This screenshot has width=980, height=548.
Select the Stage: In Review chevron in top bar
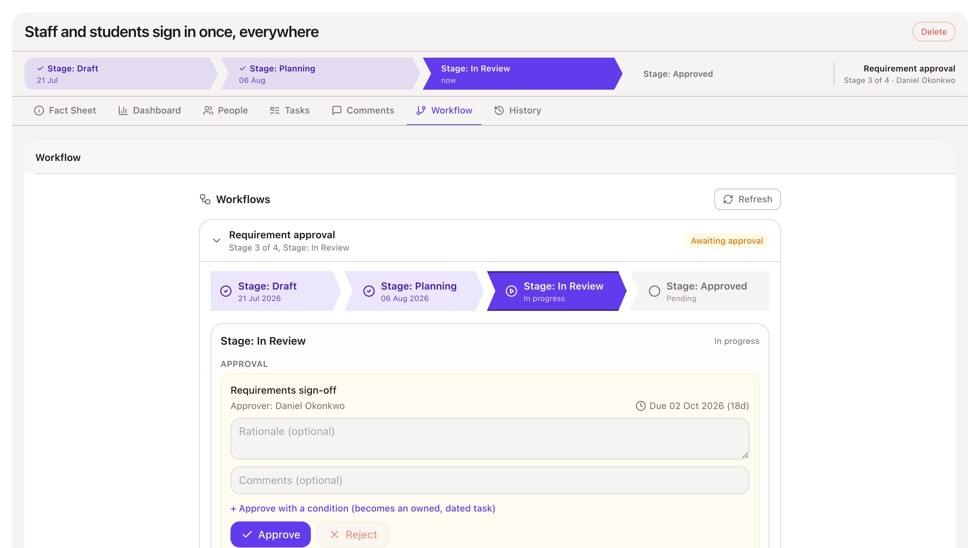point(522,74)
